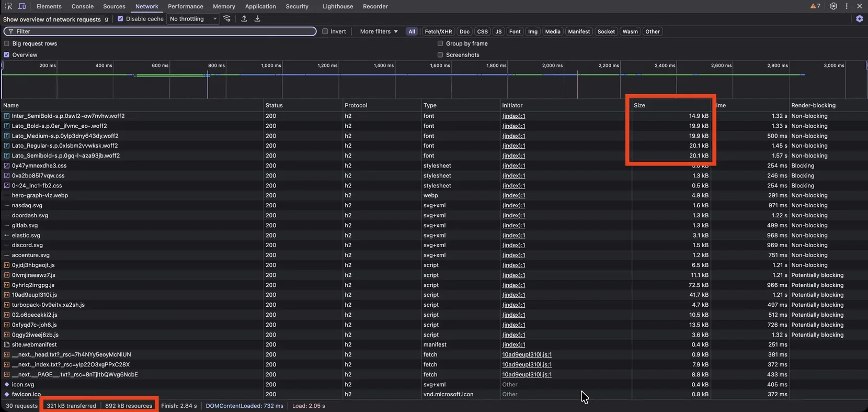
Task: Filter by Fetch/XHR requests
Action: 438,31
